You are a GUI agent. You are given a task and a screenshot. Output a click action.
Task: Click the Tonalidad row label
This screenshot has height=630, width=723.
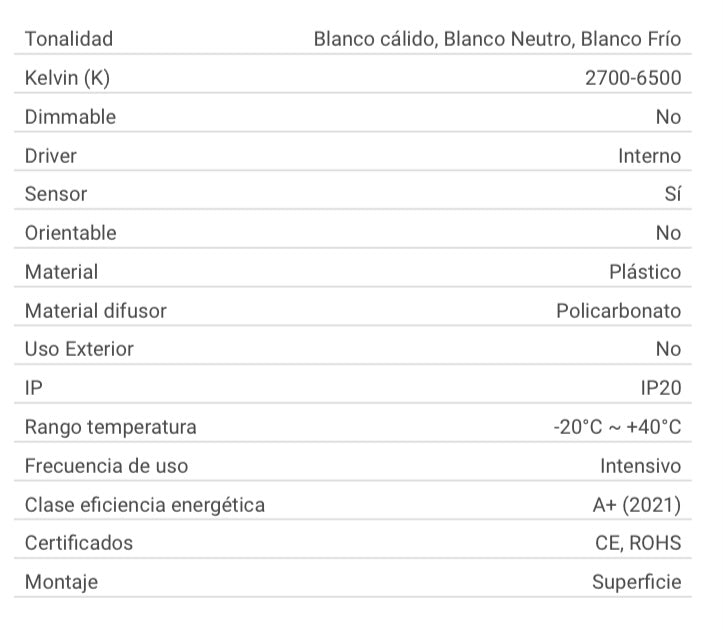(x=69, y=40)
